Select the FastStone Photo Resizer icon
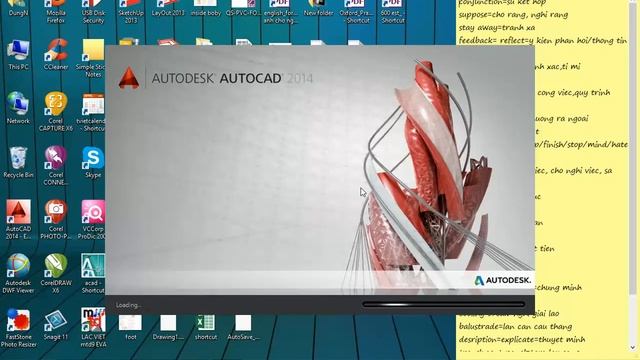 18,328
